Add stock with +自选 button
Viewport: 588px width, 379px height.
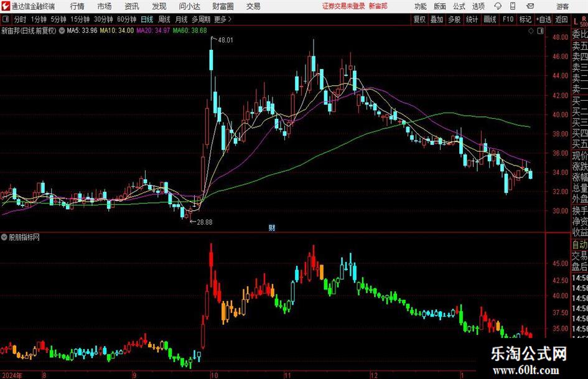[544, 19]
